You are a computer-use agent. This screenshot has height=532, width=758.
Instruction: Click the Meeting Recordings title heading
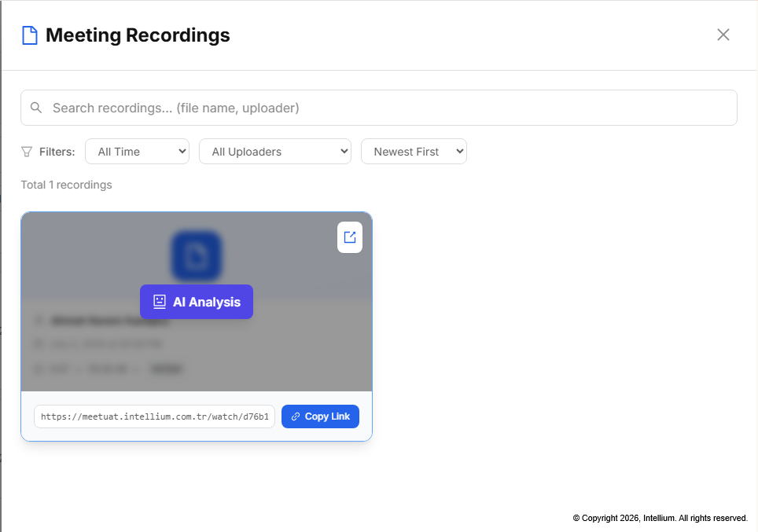click(x=138, y=35)
